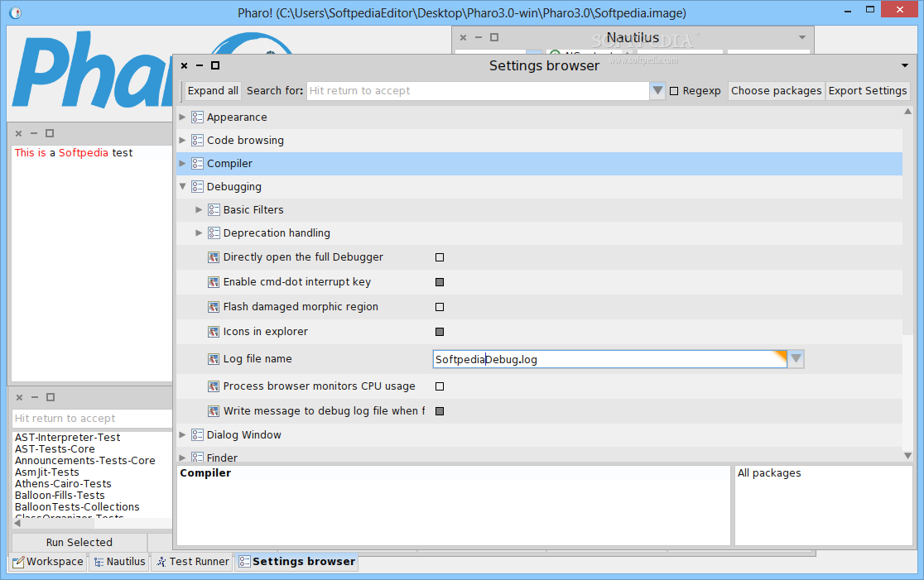Click icon beside Flash damaged morphic region
This screenshot has width=924, height=580.
coord(214,307)
